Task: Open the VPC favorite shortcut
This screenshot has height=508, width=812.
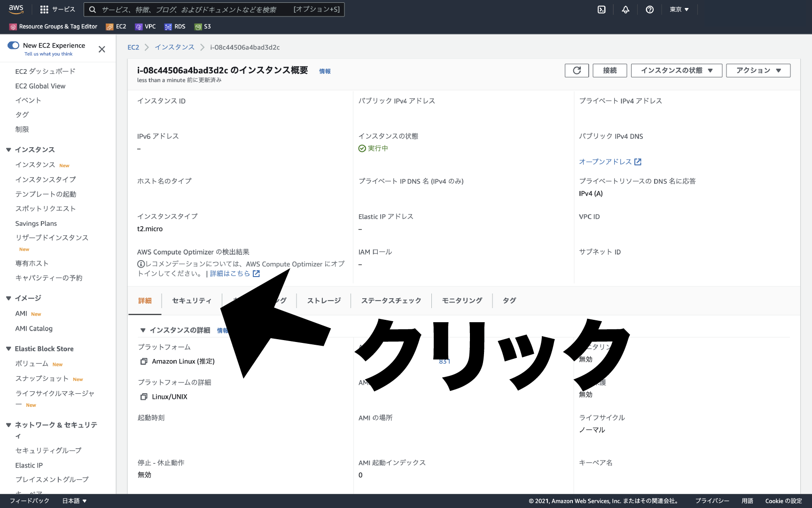Action: [145, 27]
